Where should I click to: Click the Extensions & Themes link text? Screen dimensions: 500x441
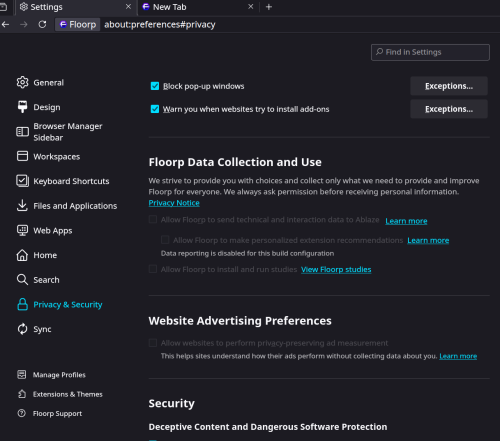[x=68, y=394]
